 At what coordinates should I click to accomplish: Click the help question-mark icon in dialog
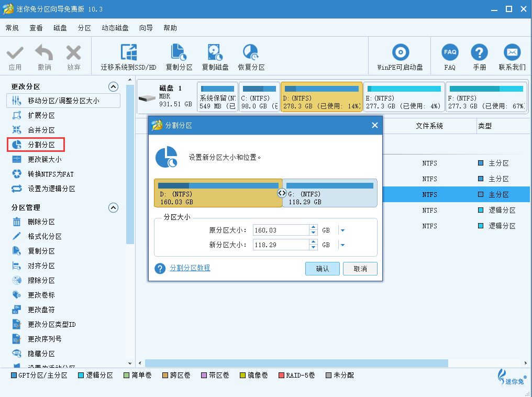(x=160, y=268)
